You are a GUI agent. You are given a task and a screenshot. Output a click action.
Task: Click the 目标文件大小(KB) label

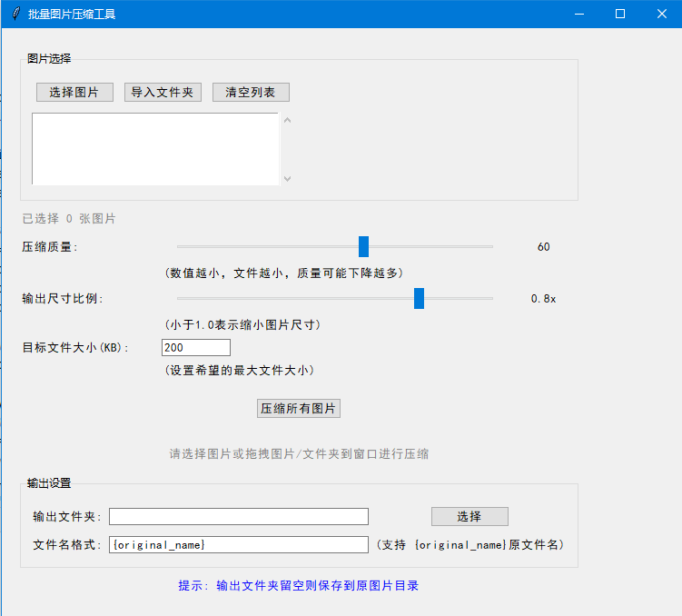75,348
